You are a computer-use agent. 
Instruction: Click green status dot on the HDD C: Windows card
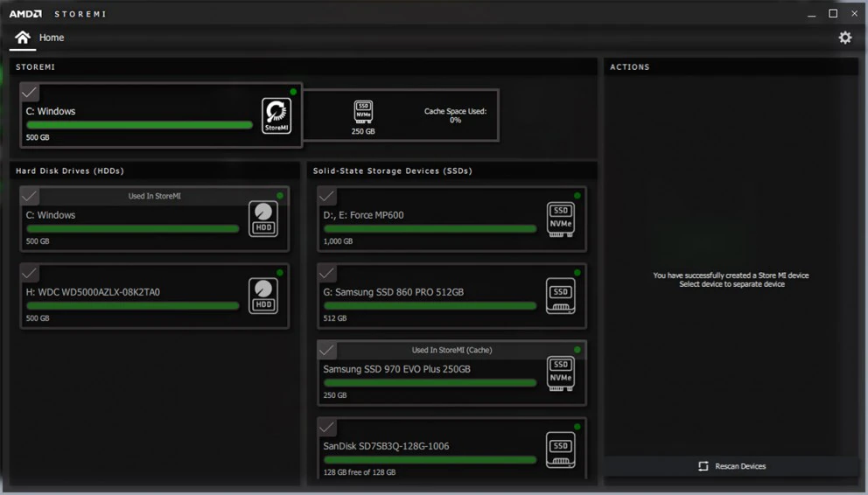(280, 196)
